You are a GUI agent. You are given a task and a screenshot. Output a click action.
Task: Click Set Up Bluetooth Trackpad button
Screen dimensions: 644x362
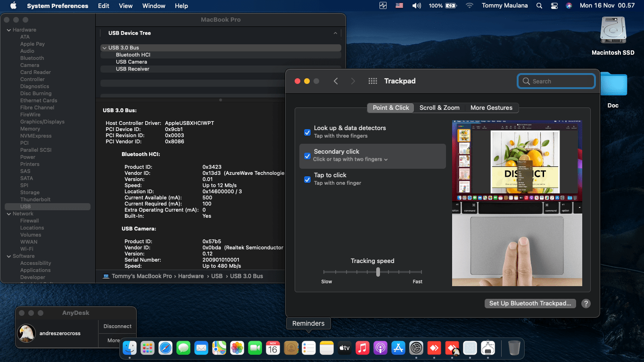pyautogui.click(x=530, y=304)
